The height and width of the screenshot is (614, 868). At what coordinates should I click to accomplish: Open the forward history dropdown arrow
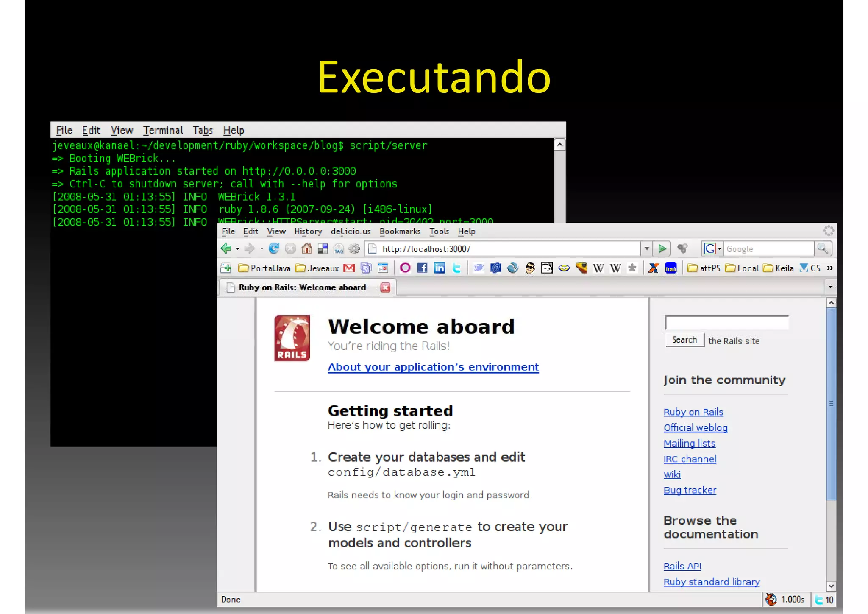262,249
